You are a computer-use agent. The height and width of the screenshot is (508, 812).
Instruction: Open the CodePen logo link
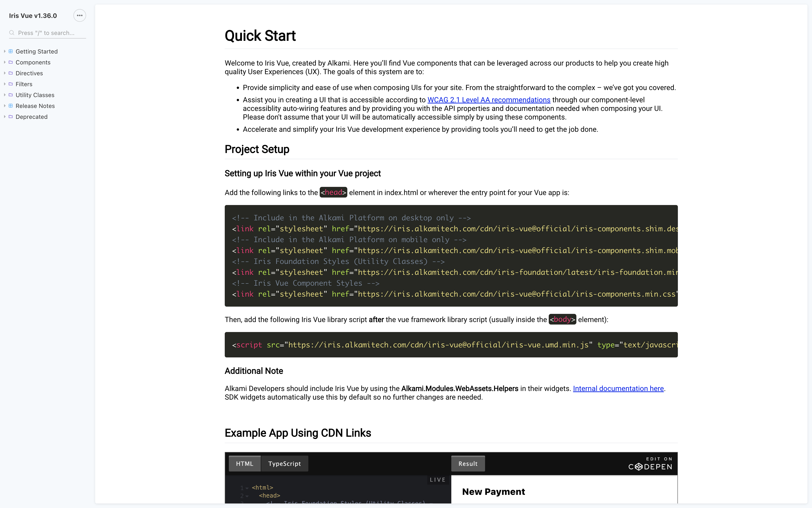pos(650,467)
